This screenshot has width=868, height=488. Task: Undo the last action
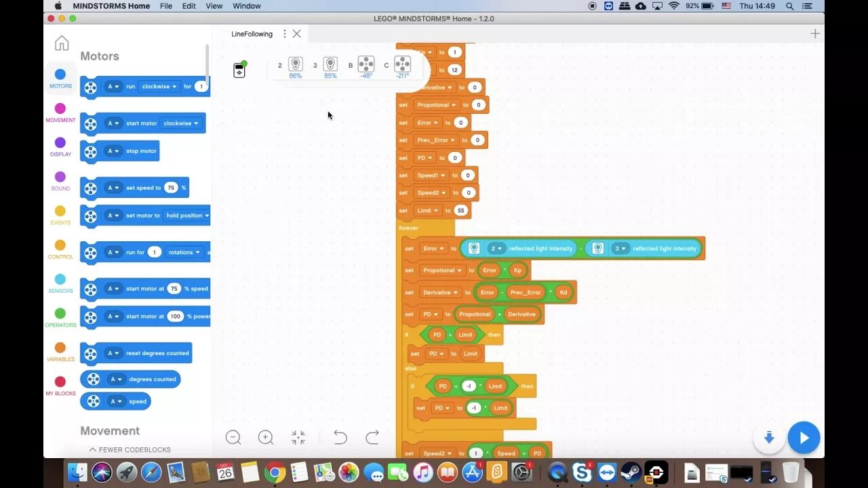point(340,438)
